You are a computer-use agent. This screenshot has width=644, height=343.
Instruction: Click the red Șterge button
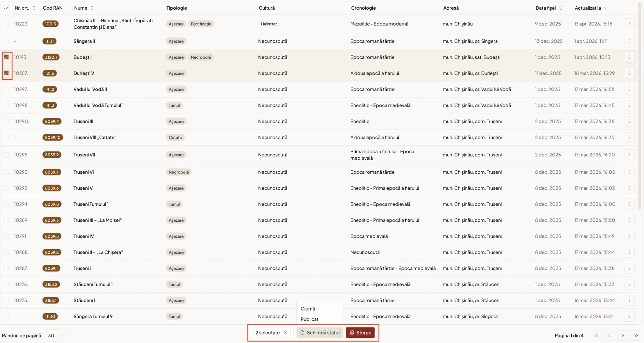click(x=360, y=332)
